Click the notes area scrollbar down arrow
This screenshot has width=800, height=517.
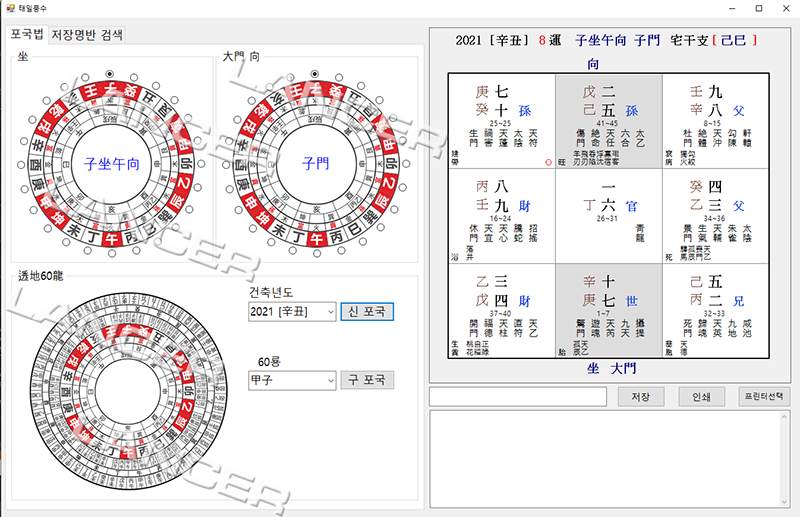pos(785,502)
